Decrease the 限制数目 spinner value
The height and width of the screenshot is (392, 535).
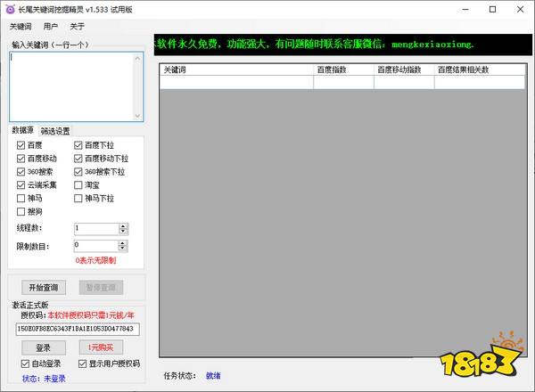[122, 249]
